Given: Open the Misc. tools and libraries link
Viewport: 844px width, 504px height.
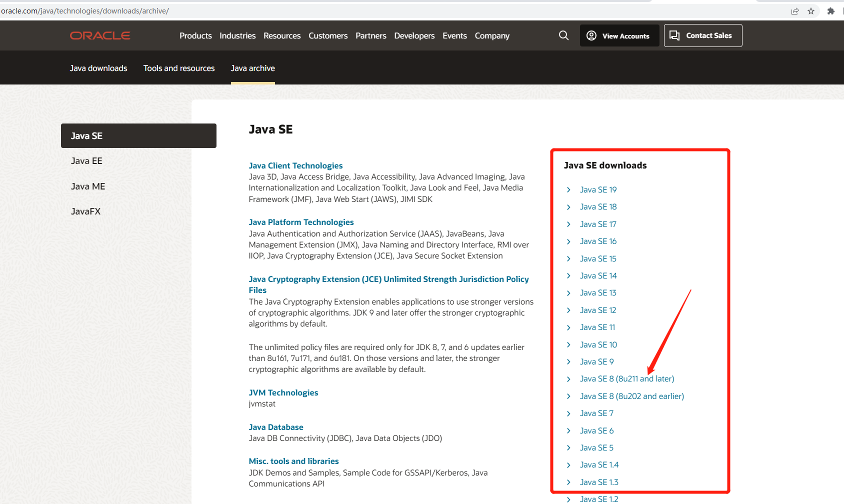Looking at the screenshot, I should point(293,461).
